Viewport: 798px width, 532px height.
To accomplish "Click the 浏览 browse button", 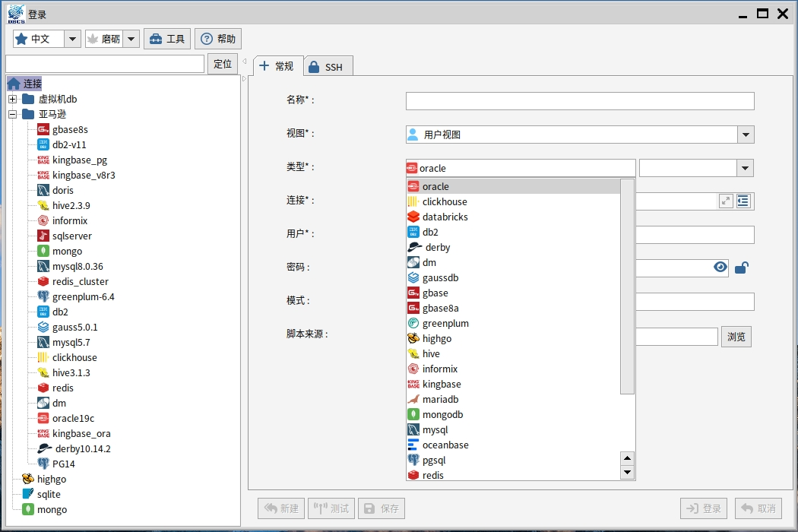I will coord(736,337).
